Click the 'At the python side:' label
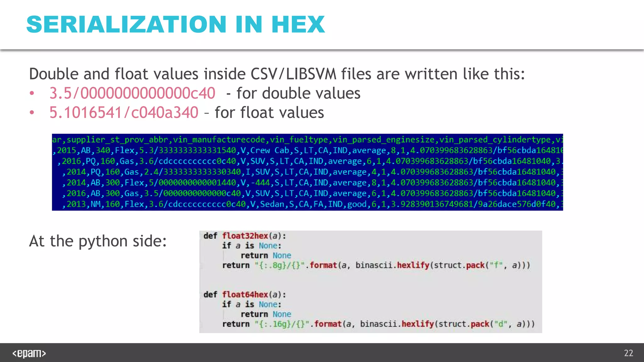 coord(98,241)
